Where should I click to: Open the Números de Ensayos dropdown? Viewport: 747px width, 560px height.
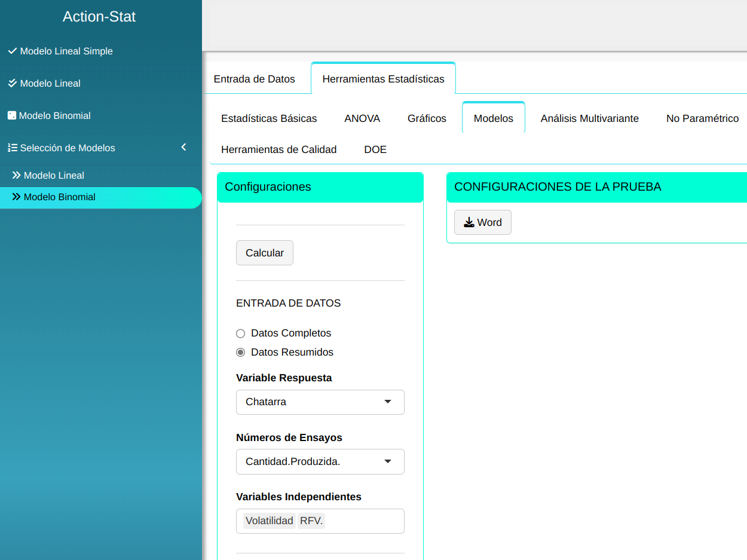320,461
